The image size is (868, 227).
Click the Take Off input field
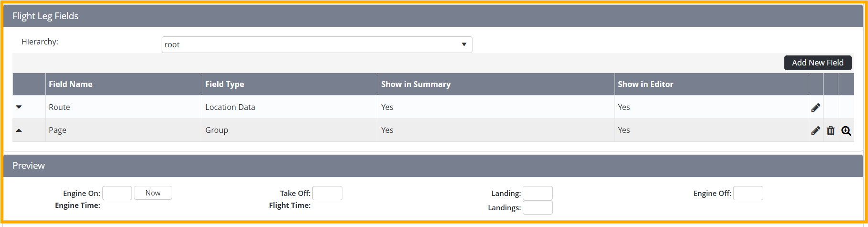coord(327,193)
